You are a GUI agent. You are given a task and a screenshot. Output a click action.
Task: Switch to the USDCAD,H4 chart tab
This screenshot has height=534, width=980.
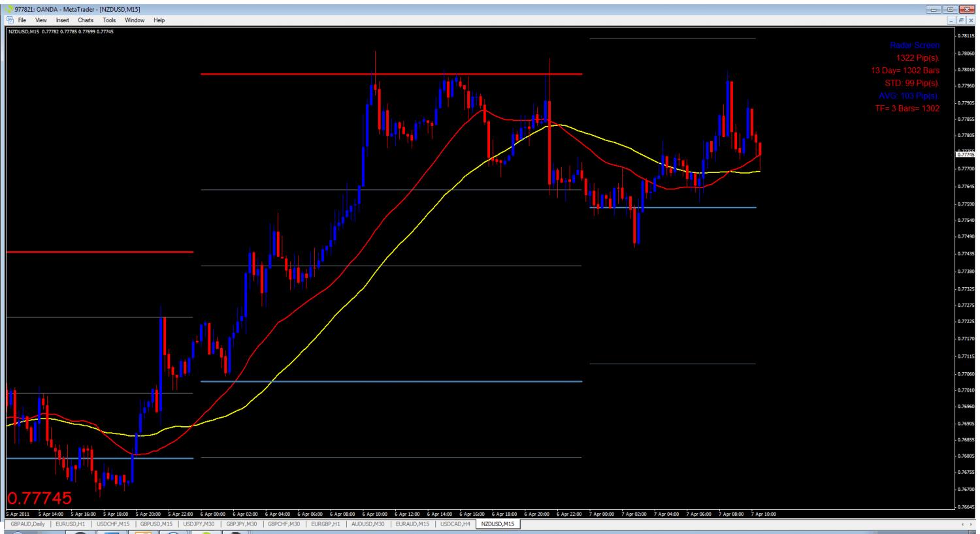click(x=455, y=524)
